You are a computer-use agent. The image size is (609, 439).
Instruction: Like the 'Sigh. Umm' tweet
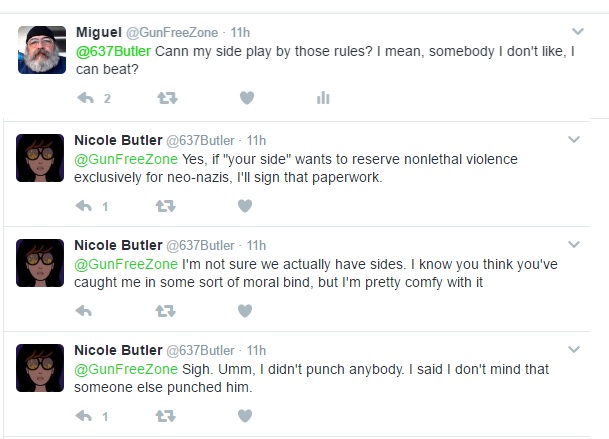coord(245,416)
